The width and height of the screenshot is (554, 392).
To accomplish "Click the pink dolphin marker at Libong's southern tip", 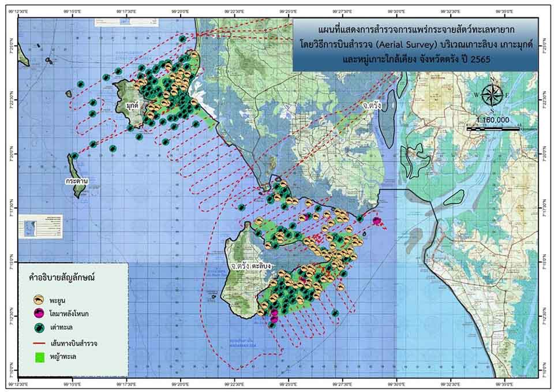I will coord(274,315).
